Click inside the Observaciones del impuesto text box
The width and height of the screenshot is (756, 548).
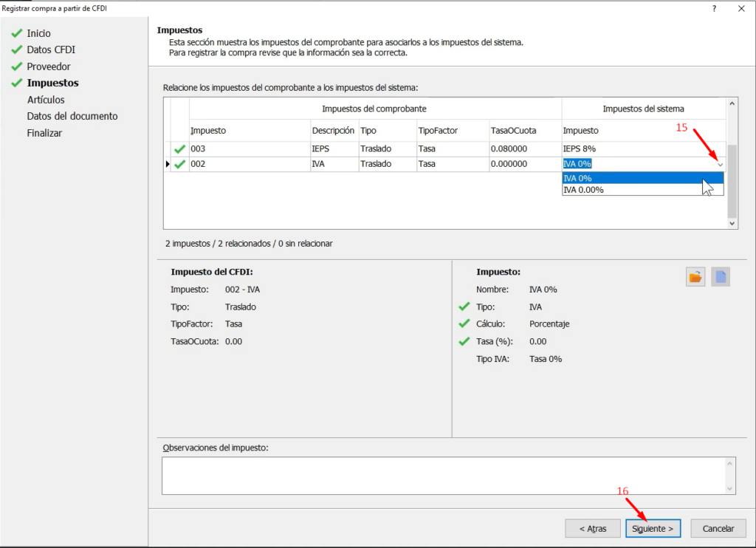point(443,475)
